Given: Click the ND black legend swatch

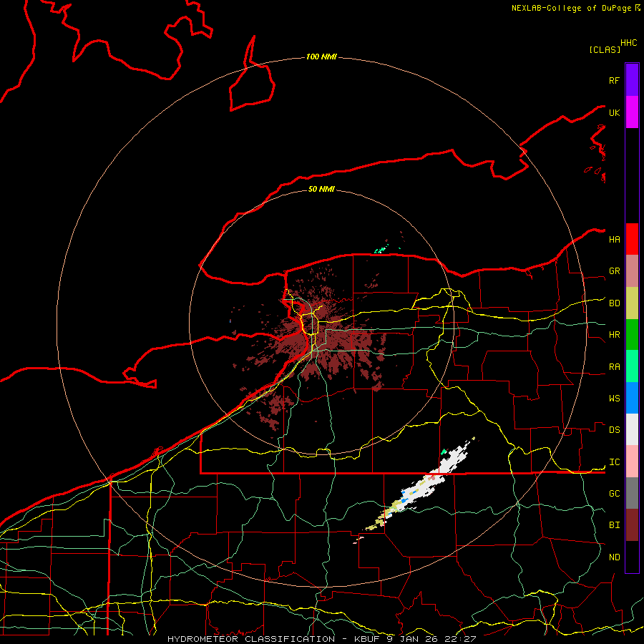Looking at the screenshot, I should [x=632, y=557].
